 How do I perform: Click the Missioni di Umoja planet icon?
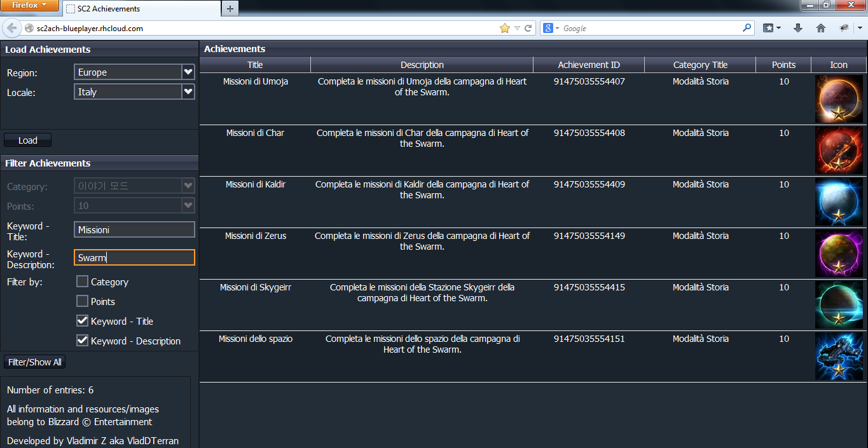click(839, 99)
